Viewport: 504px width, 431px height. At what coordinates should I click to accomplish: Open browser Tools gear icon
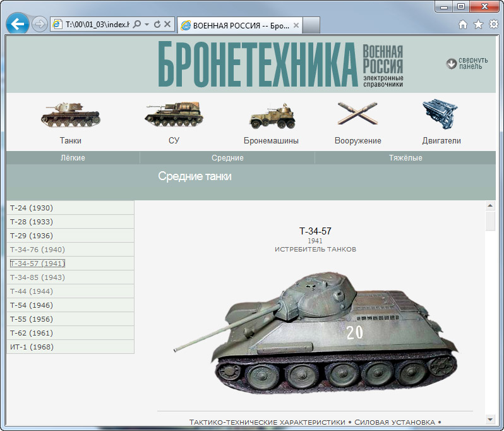[494, 24]
